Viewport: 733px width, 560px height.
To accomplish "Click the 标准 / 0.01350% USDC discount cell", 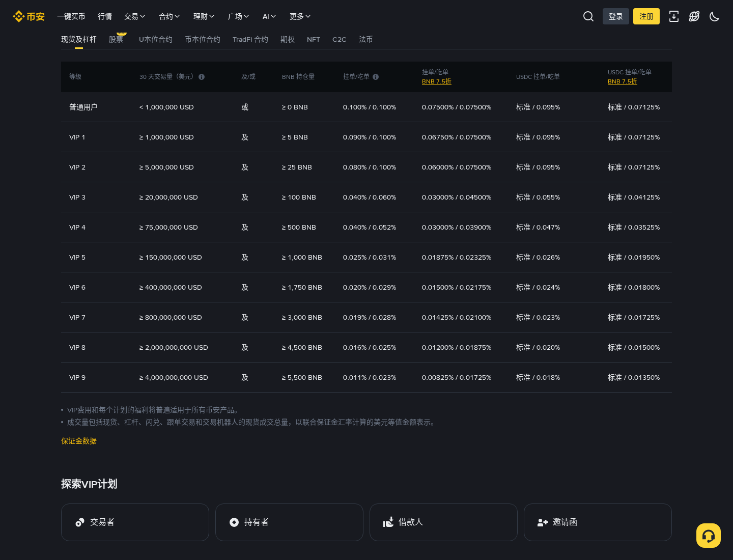I will 634,377.
